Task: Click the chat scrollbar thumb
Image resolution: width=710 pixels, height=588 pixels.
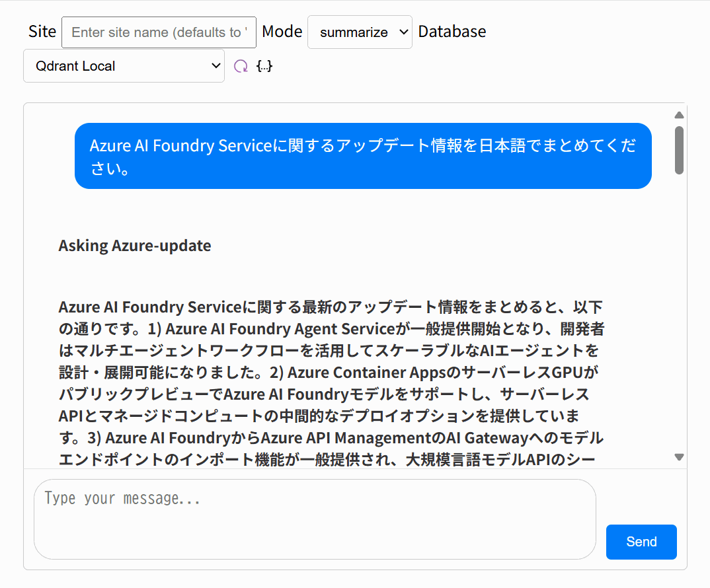Action: [679, 150]
